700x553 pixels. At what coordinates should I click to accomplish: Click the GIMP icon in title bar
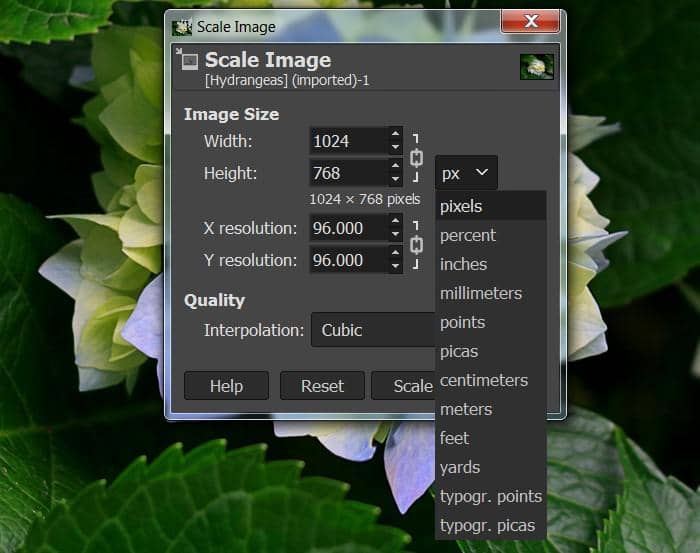pyautogui.click(x=182, y=27)
